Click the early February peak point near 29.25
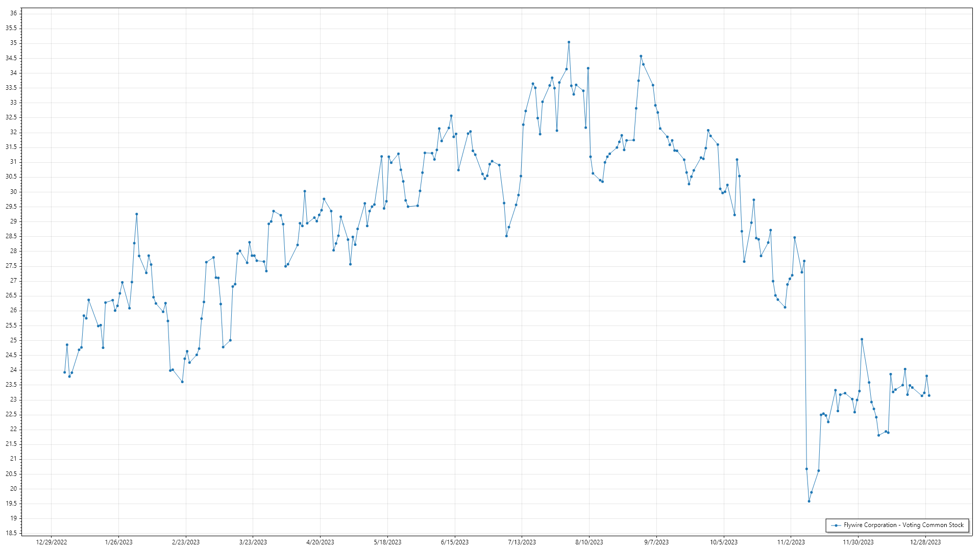The height and width of the screenshot is (551, 980). (136, 214)
